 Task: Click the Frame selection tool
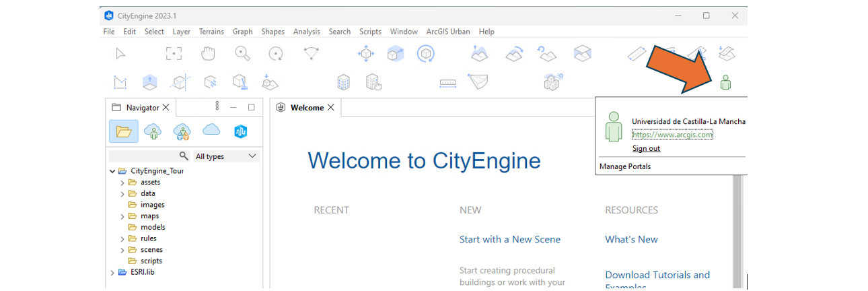tap(174, 53)
